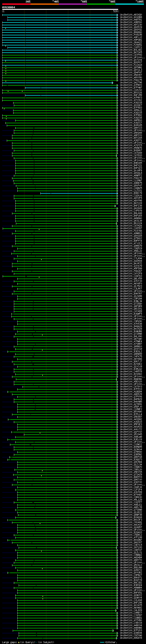Click hit label UniRef100_C1EFC1

coord(131,48)
